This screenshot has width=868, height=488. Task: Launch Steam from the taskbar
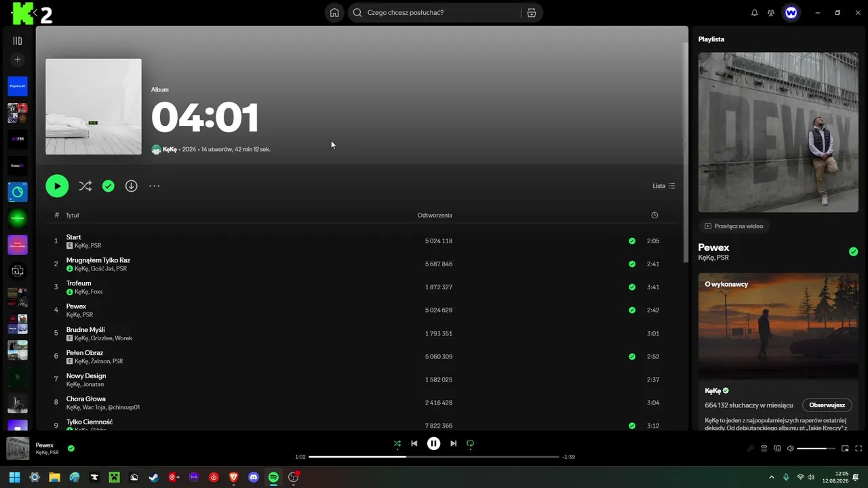[154, 477]
